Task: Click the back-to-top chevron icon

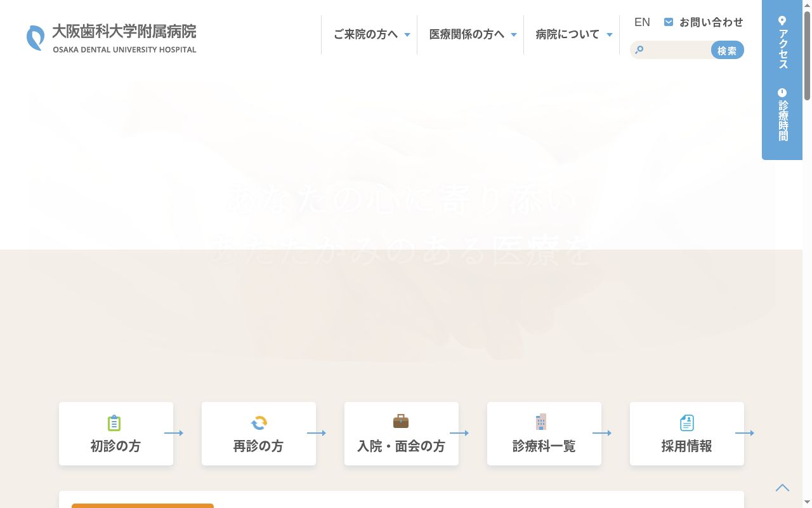Action: [783, 488]
